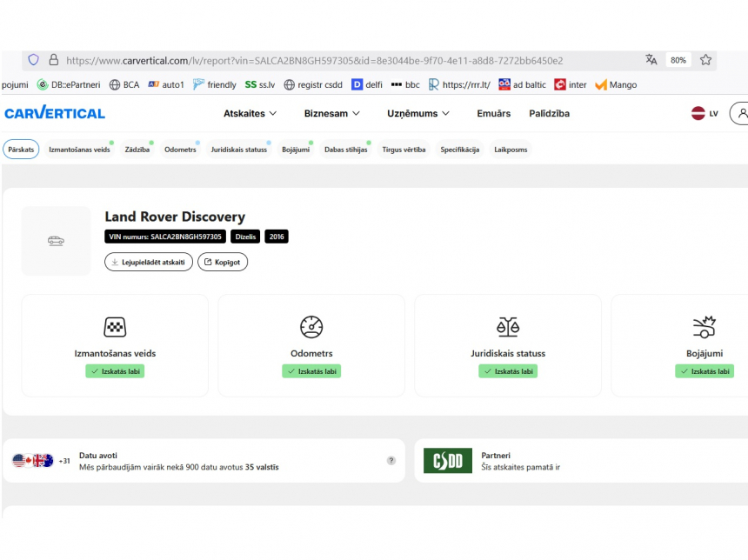Click Lejupielādēt atskaiti download button
748x560 pixels.
coord(149,262)
